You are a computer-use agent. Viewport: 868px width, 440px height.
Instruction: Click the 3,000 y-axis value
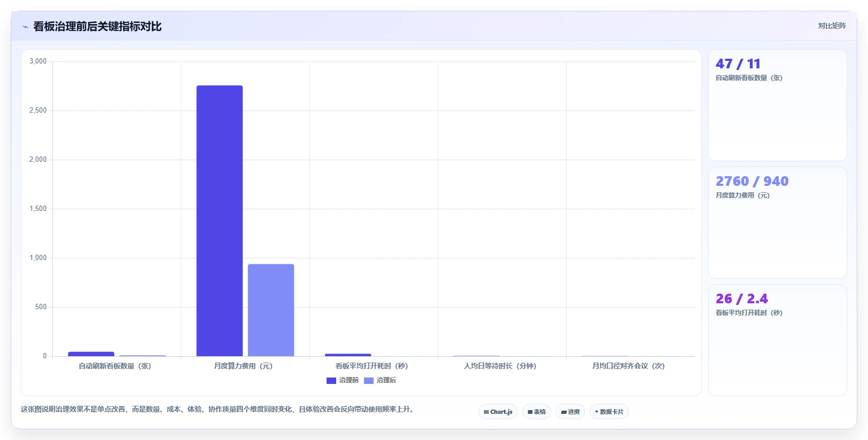point(38,61)
